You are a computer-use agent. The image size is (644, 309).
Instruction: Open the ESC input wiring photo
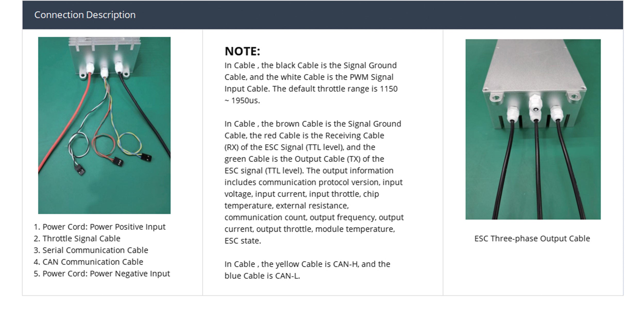click(x=104, y=125)
